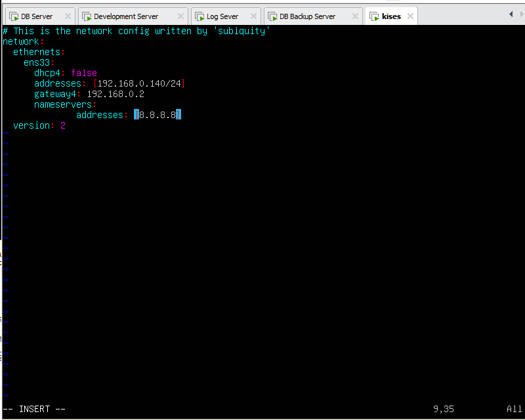The height and width of the screenshot is (420, 525).
Task: Click the '192.168.0.140/24' address
Action: [139, 83]
